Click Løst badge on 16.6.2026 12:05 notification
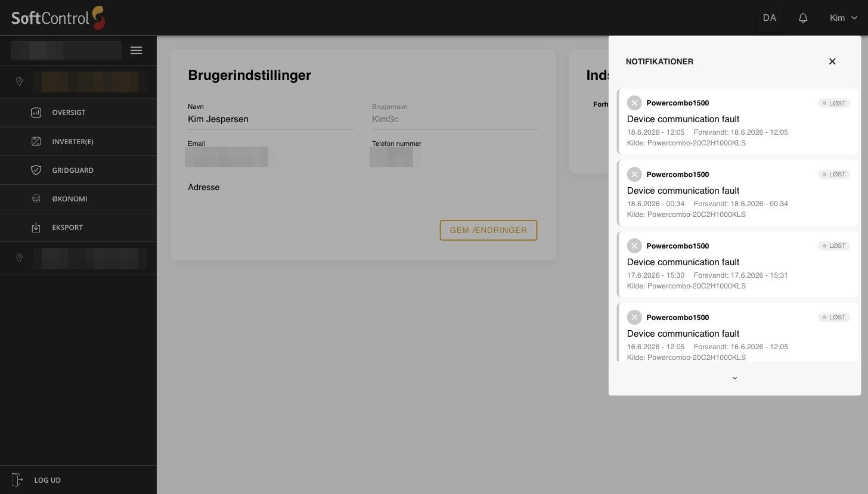Image resolution: width=868 pixels, height=494 pixels. (834, 318)
